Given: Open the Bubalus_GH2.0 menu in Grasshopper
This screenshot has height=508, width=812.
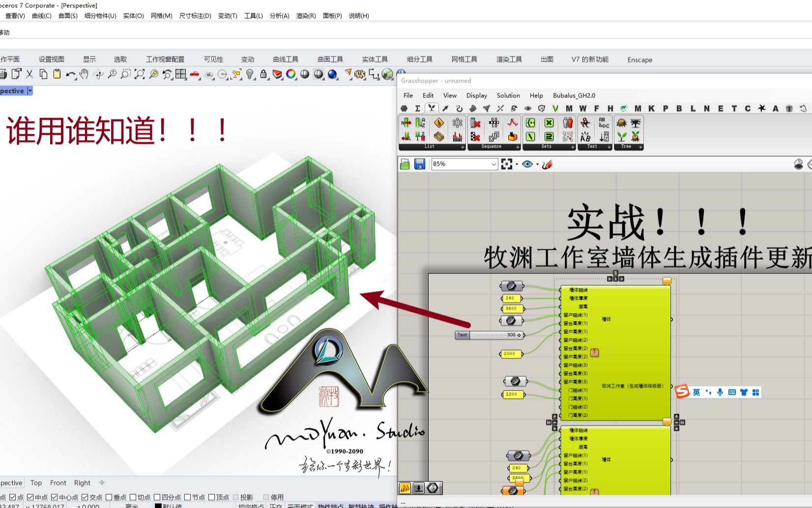Looking at the screenshot, I should [x=574, y=95].
